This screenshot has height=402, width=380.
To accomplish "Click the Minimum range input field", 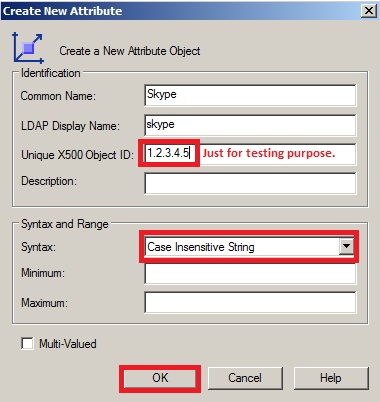I will (x=250, y=273).
